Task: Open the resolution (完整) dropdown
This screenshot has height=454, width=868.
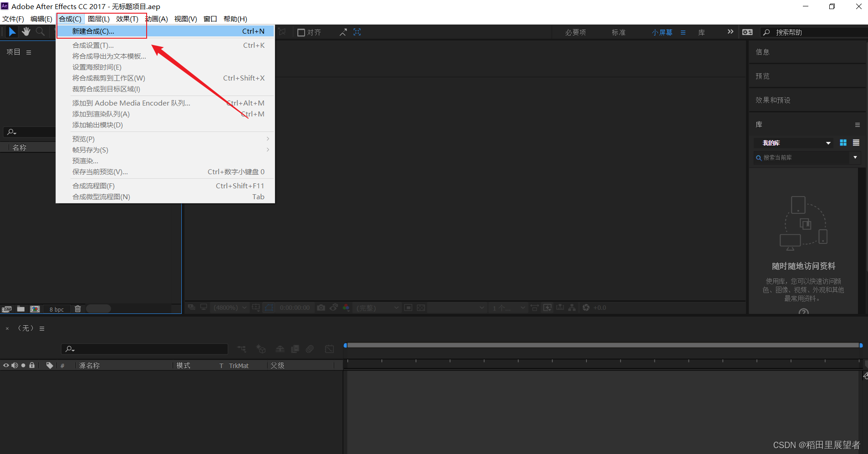Action: pyautogui.click(x=378, y=308)
